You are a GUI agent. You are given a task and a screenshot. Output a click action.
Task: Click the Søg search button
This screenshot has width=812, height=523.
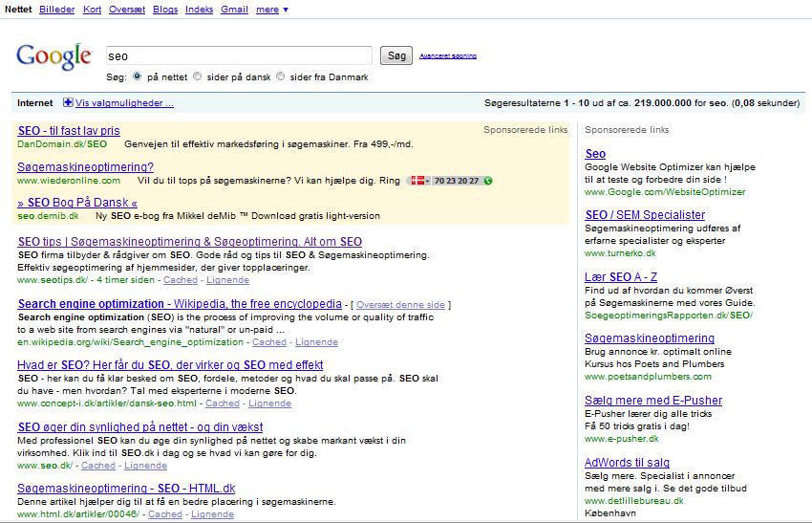click(396, 55)
